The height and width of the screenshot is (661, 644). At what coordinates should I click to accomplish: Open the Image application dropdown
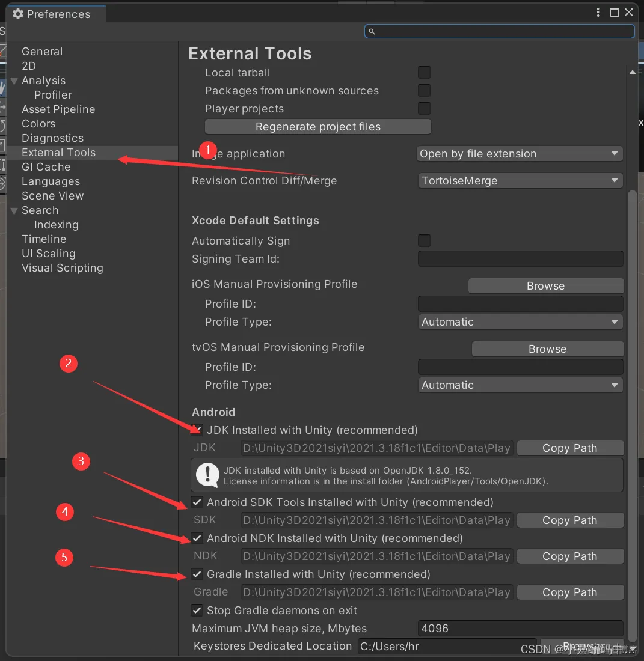click(x=520, y=153)
